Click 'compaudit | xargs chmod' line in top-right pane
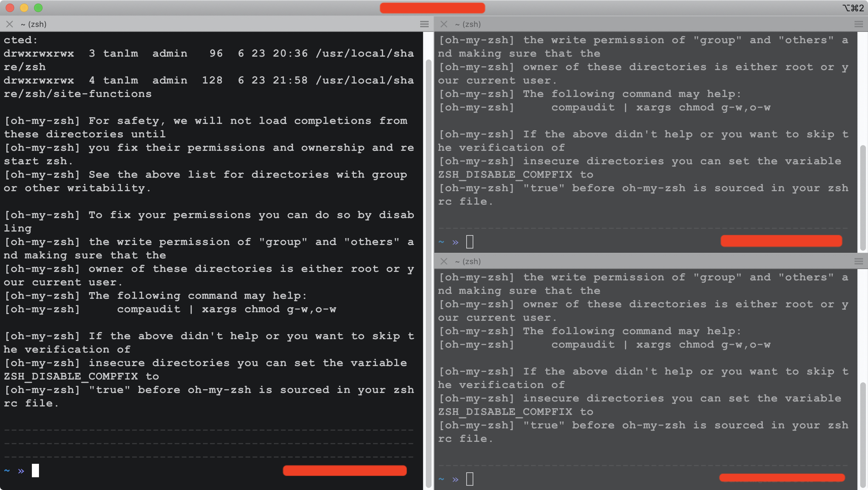This screenshot has height=490, width=868. click(661, 107)
